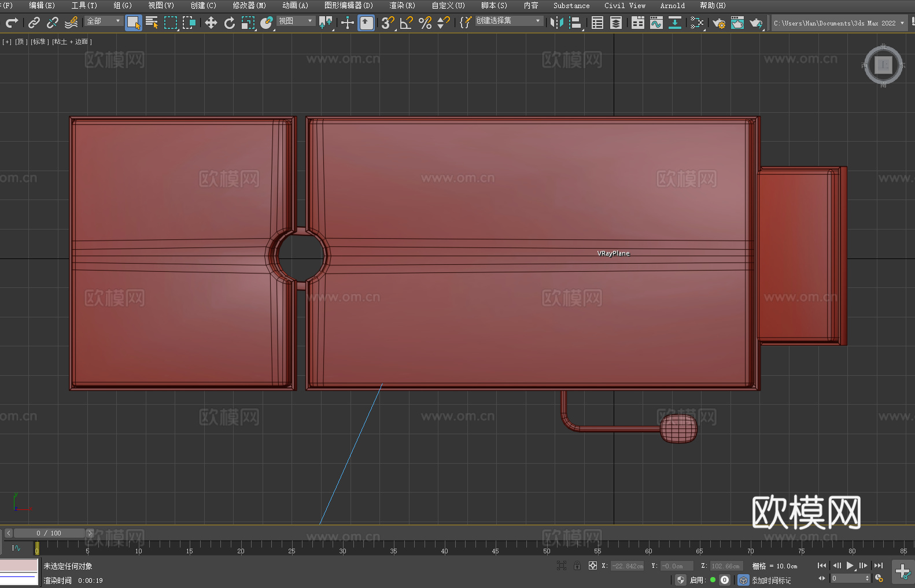
Task: Activate the Rotate tool
Action: (x=229, y=23)
